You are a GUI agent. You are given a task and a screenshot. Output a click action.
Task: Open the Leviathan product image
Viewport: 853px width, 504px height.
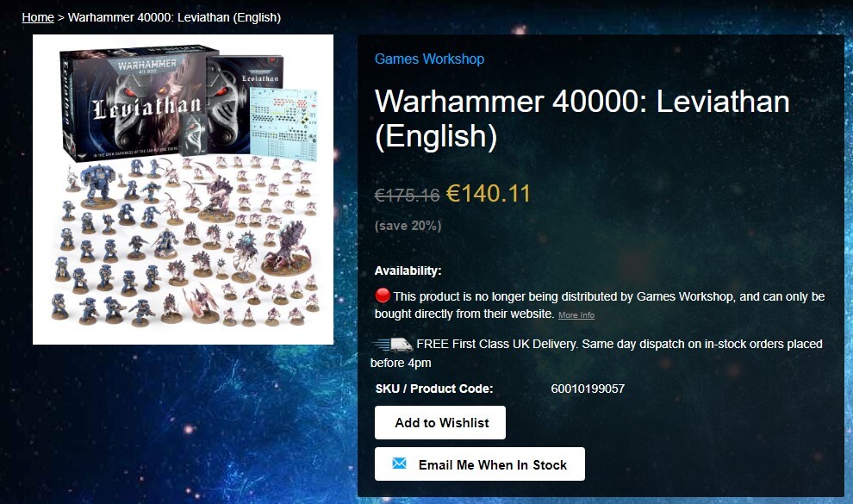click(183, 190)
